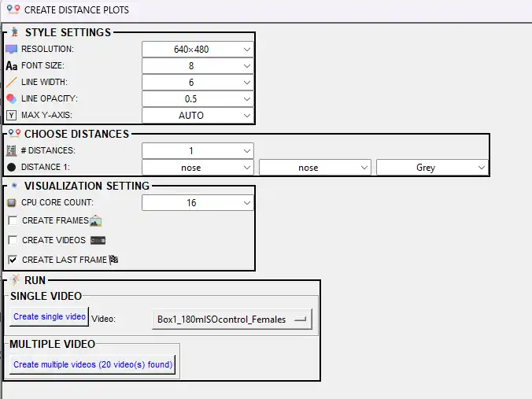The height and width of the screenshot is (399, 532).
Task: Open the second body-part dropdown for Distance 1
Action: 315,168
